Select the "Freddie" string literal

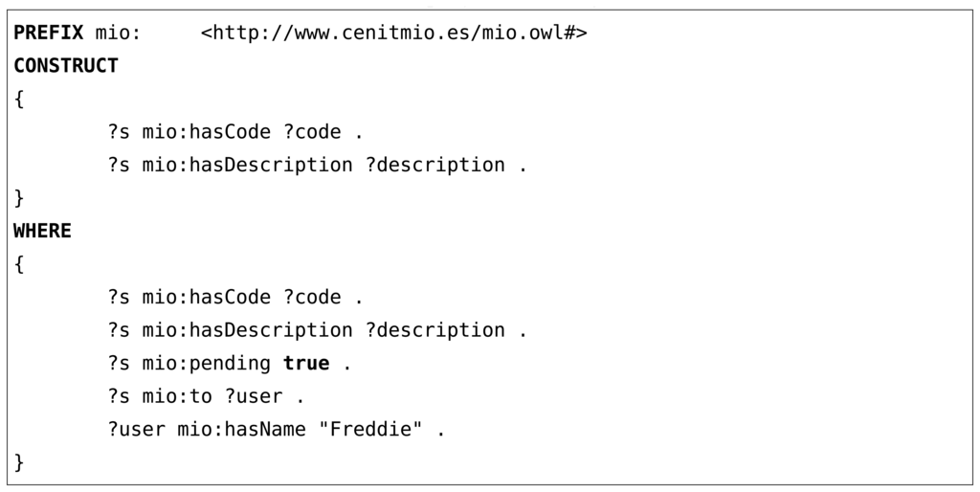click(370, 430)
